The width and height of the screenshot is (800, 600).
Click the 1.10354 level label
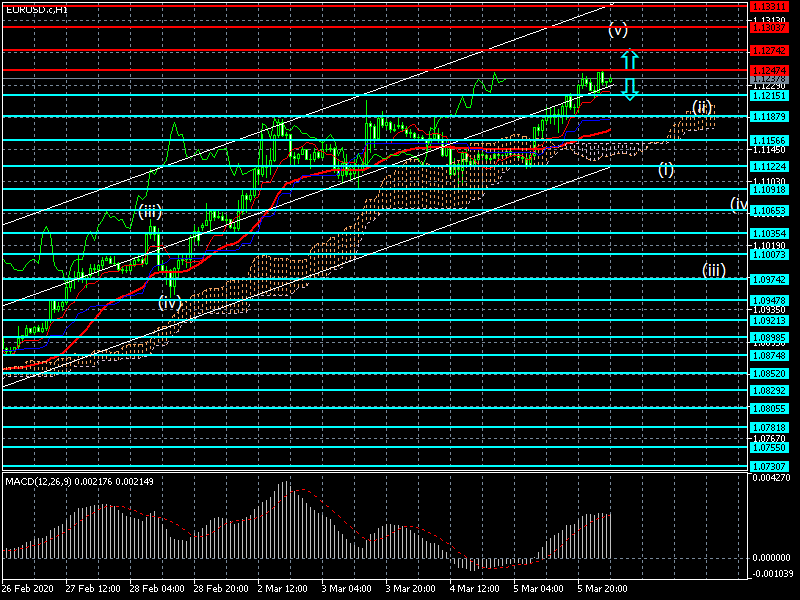768,233
